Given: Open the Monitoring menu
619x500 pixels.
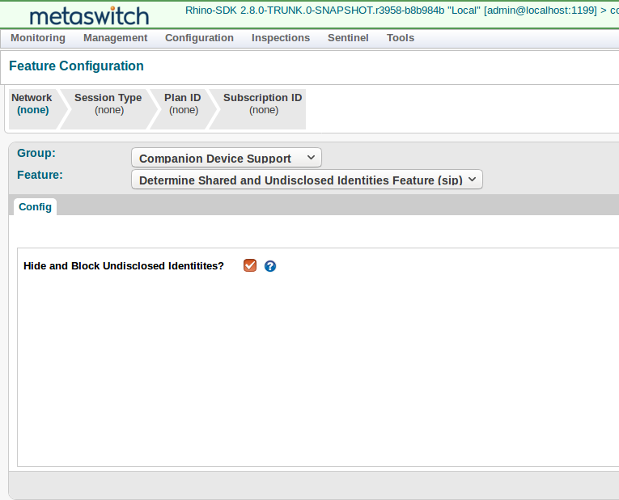Looking at the screenshot, I should pyautogui.click(x=38, y=38).
